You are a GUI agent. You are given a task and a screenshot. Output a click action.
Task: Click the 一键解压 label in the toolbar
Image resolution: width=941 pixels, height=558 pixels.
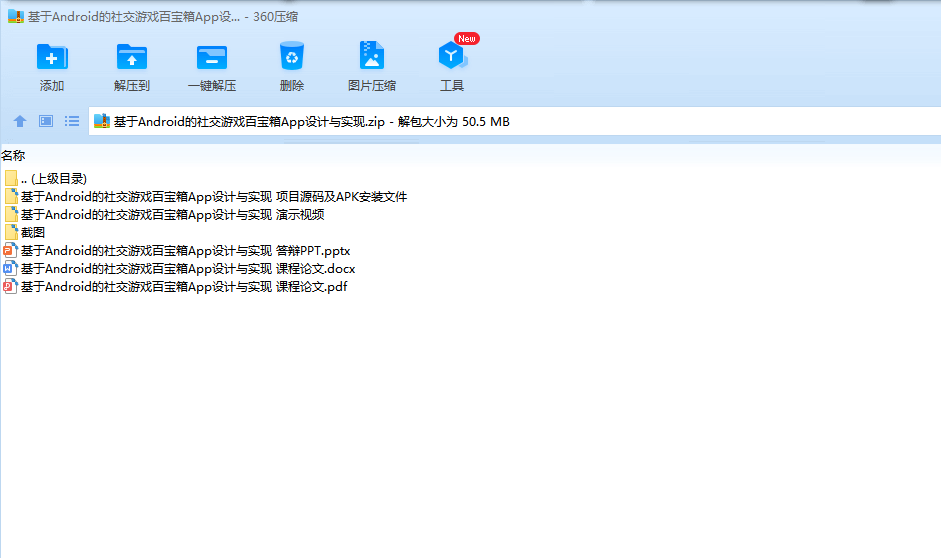(x=212, y=86)
